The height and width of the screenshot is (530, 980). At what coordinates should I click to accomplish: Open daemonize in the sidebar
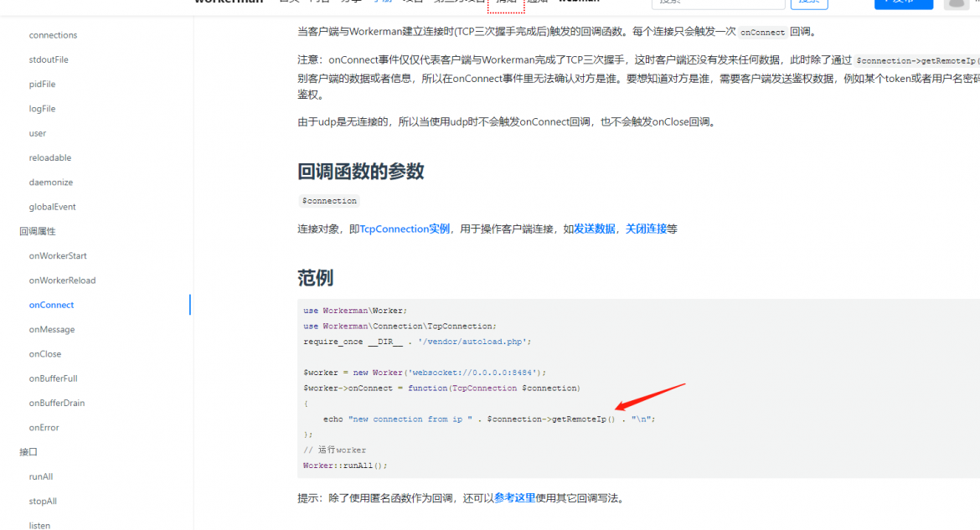pyautogui.click(x=50, y=182)
